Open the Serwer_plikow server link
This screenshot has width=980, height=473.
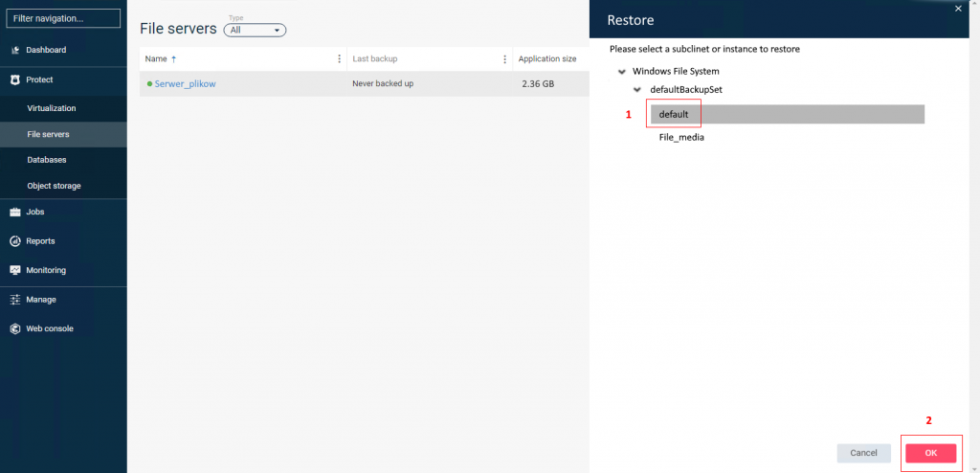[x=185, y=84]
